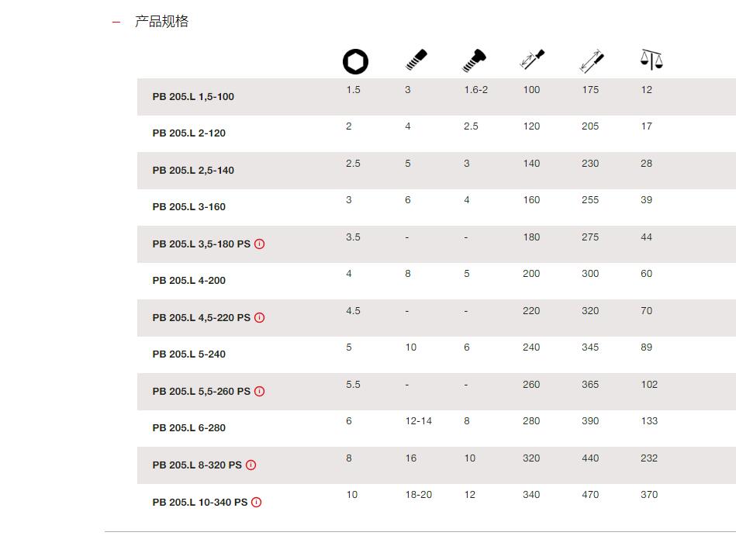The image size is (736, 560).
Task: Select the PB 205.L 4-200 product
Action: pyautogui.click(x=188, y=281)
